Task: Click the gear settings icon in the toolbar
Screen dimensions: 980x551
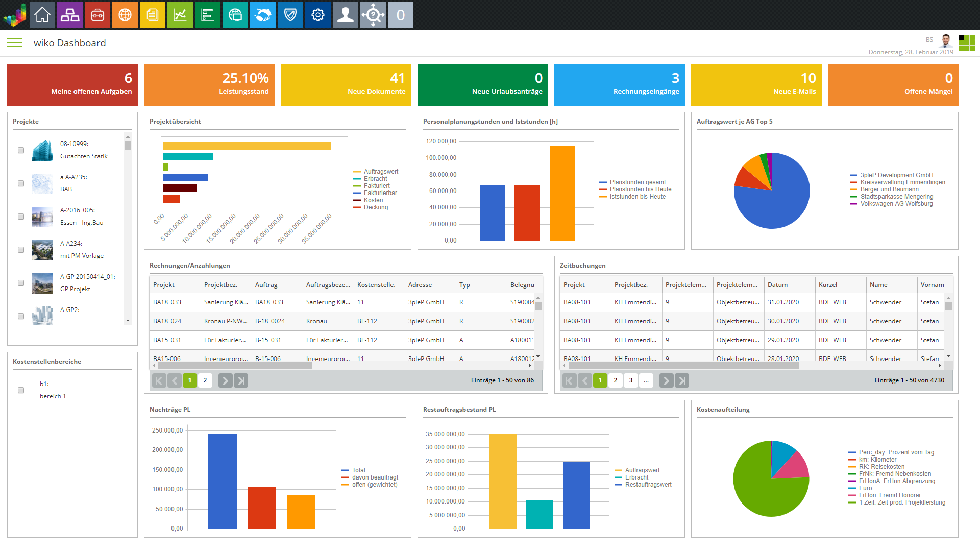Action: (318, 15)
